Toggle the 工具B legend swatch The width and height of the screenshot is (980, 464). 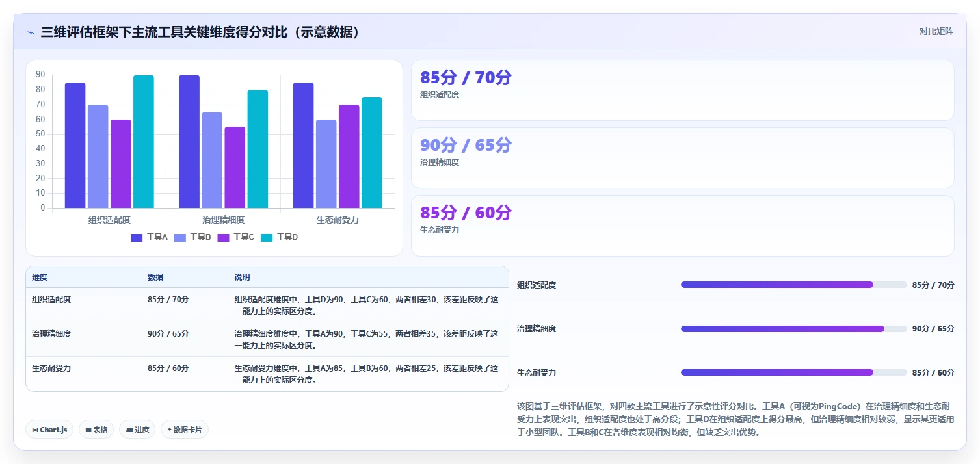point(180,237)
